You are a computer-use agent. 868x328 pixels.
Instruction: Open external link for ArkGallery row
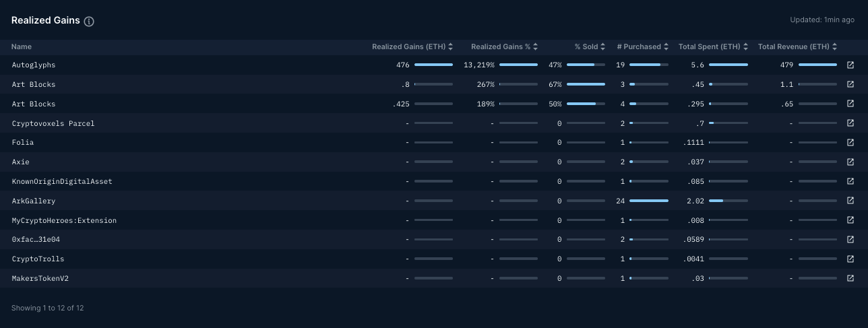(x=850, y=201)
